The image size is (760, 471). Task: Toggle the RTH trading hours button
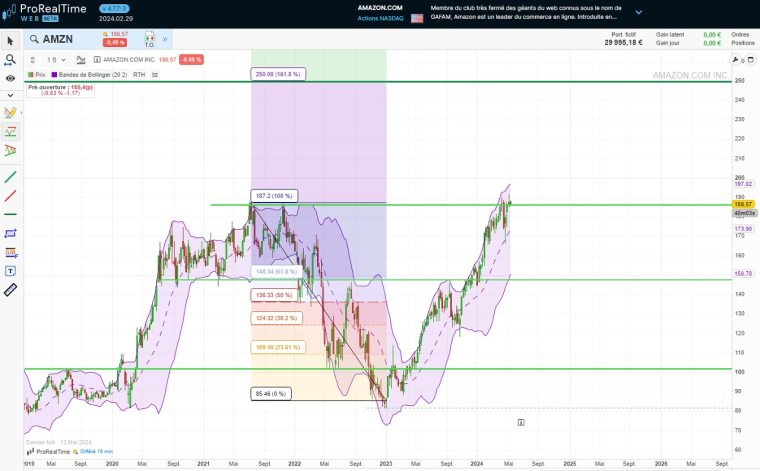139,75
